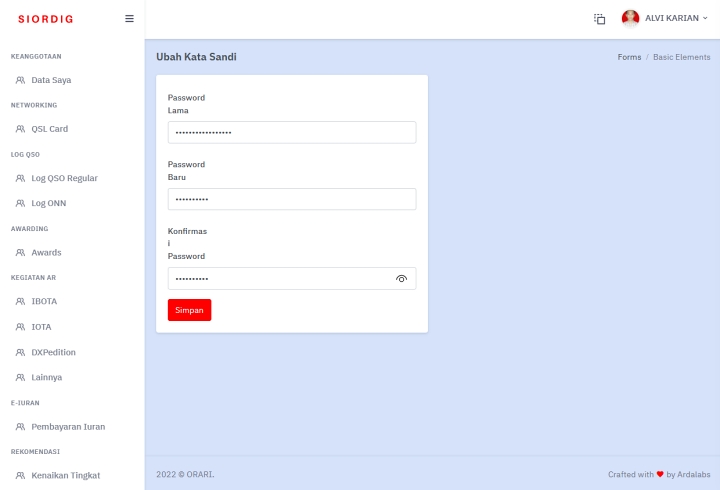
Task: Open the Log ONN sidebar item
Action: pos(48,203)
